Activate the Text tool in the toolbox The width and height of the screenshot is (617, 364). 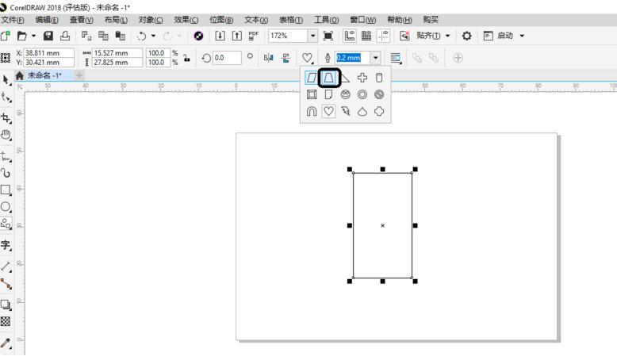coord(7,245)
